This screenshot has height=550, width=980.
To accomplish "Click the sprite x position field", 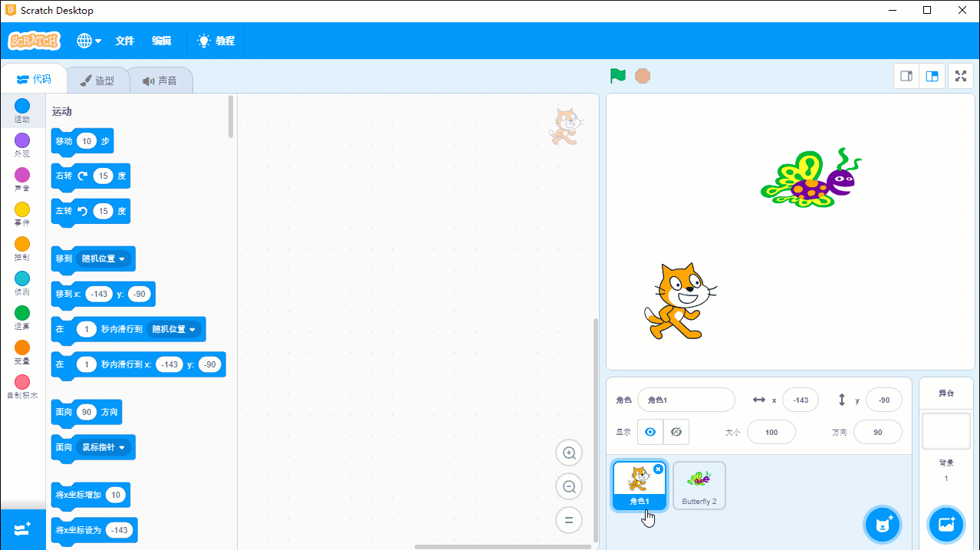I will (x=801, y=400).
